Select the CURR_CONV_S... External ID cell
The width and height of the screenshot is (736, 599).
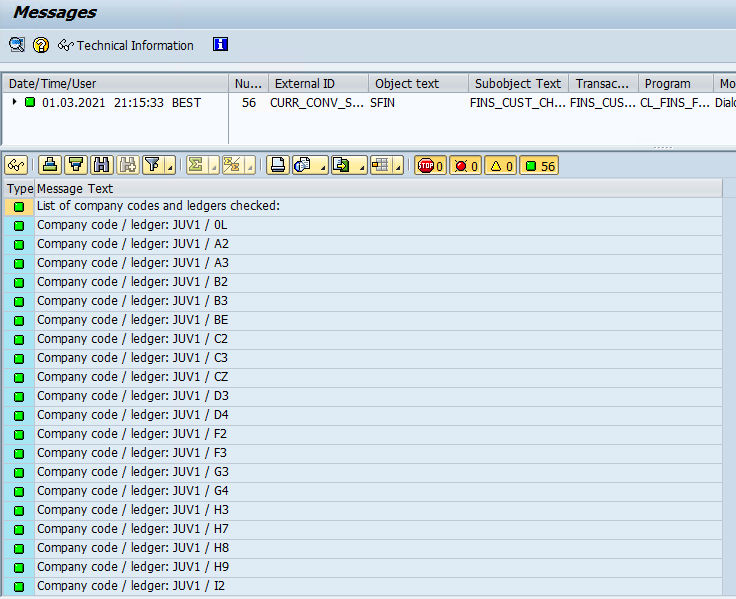(x=317, y=102)
